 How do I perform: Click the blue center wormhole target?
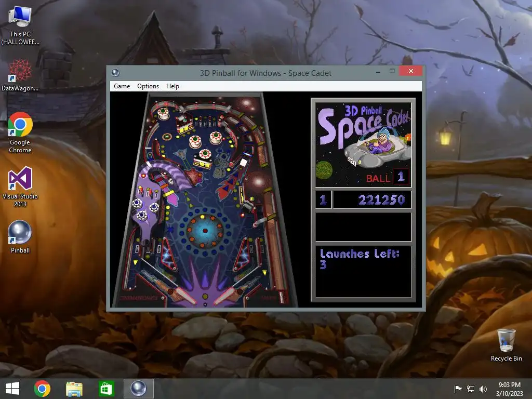coord(205,231)
